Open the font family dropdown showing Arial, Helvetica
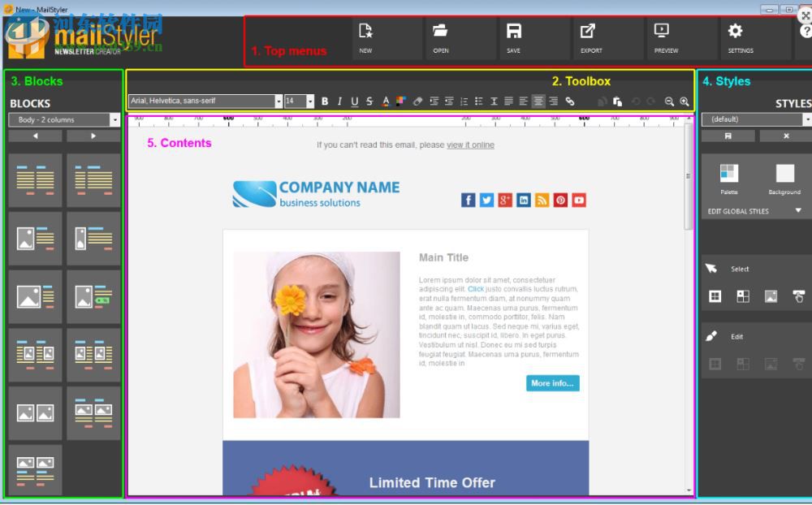The height and width of the screenshot is (505, 812). click(279, 101)
